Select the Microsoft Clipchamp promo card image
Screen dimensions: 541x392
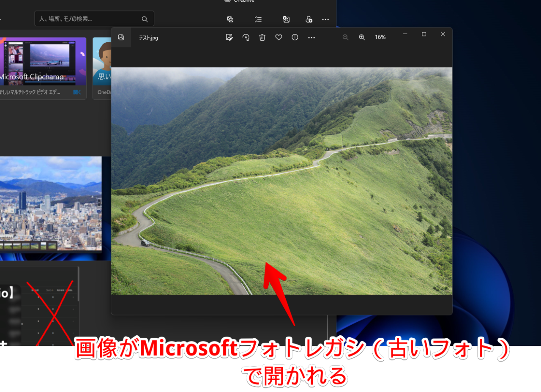(43, 61)
